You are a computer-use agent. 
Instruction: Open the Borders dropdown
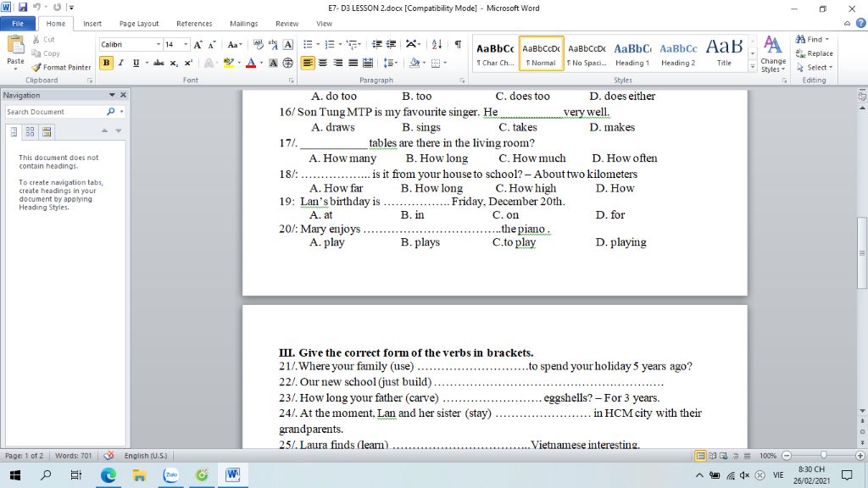(x=444, y=63)
